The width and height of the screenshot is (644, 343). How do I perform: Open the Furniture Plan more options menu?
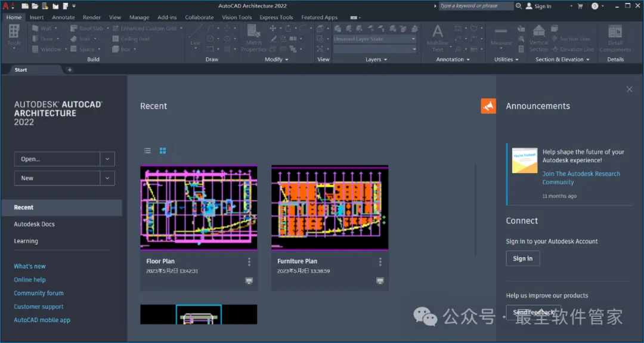(380, 262)
